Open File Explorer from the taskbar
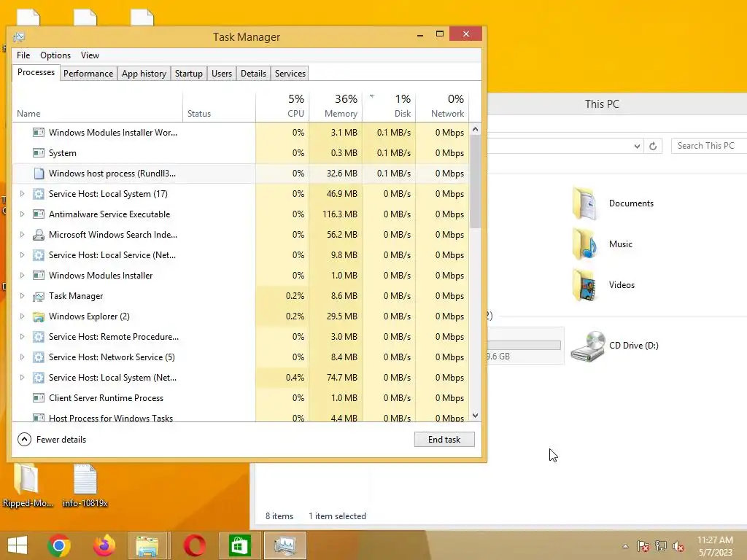Viewport: 747px width, 560px height. (147, 545)
